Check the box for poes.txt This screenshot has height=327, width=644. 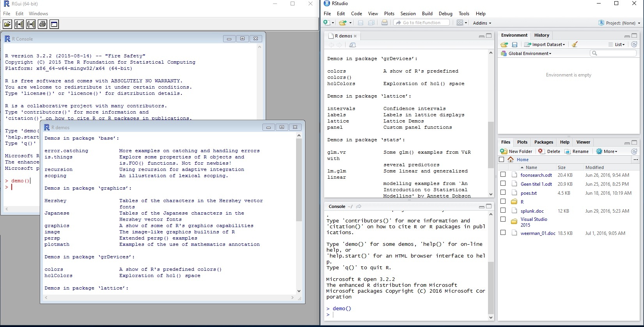coord(503,192)
